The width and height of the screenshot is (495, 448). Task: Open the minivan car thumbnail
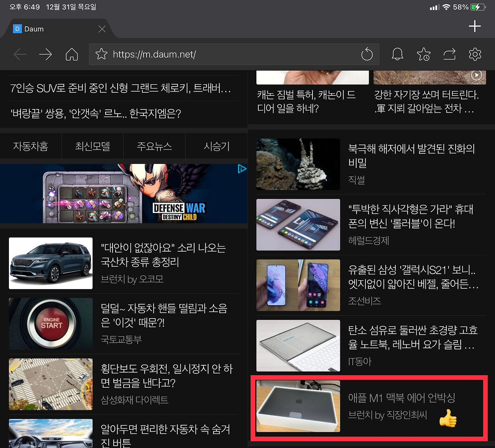(51, 263)
